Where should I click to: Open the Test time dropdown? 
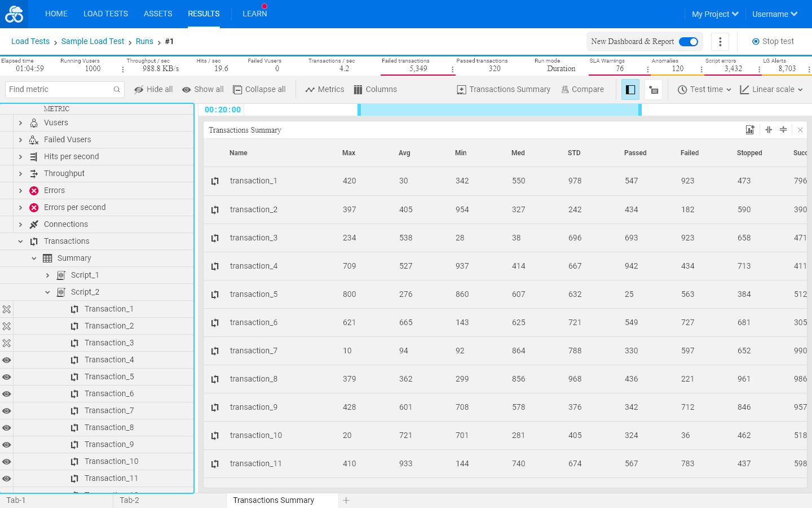click(704, 90)
